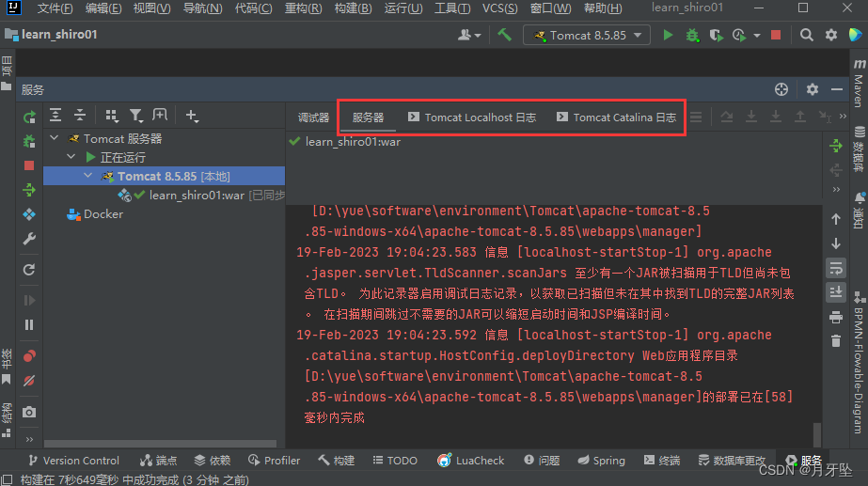The image size is (868, 486).
Task: Open the Maven side panel
Action: 859,83
